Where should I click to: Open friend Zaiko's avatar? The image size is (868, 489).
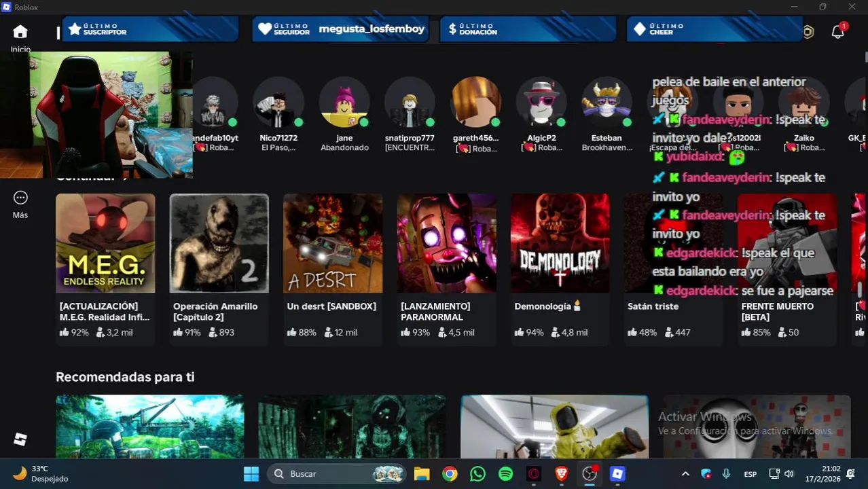click(804, 103)
